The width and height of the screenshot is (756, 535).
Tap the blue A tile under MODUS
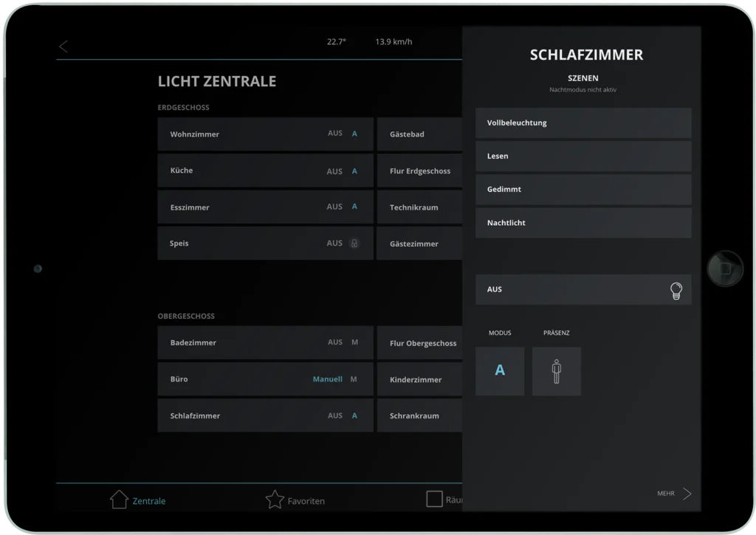(x=500, y=371)
